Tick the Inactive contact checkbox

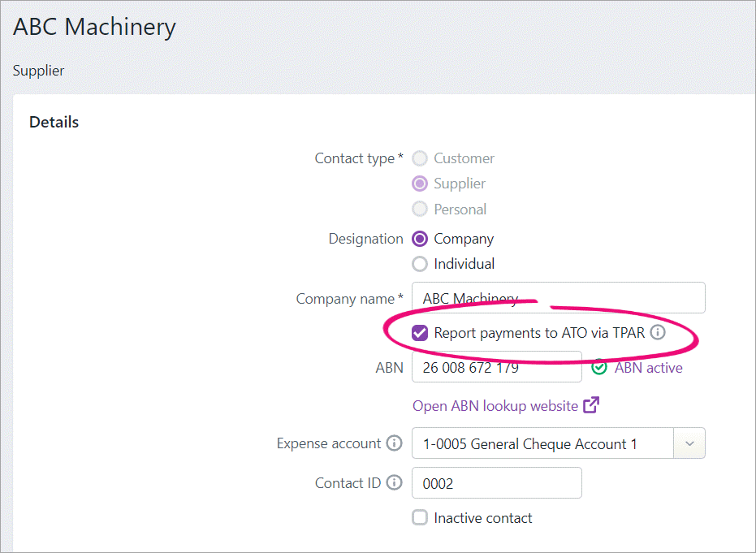[x=420, y=517]
